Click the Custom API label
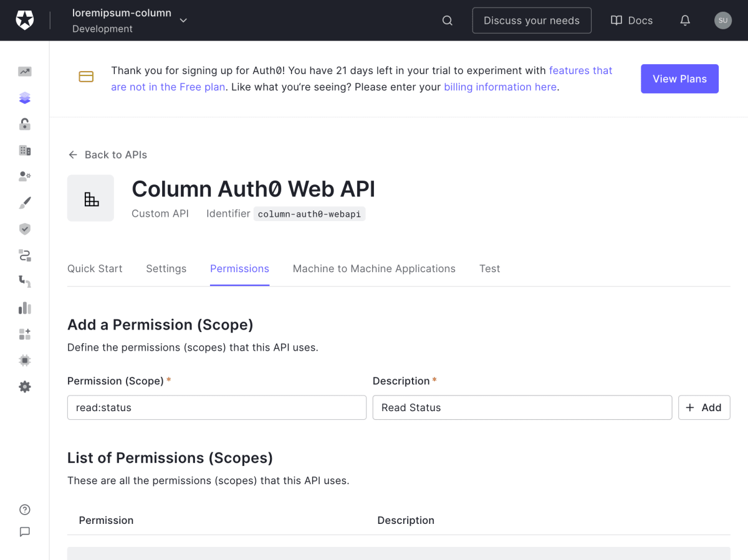Viewport: 748px width, 560px height. pyautogui.click(x=160, y=214)
